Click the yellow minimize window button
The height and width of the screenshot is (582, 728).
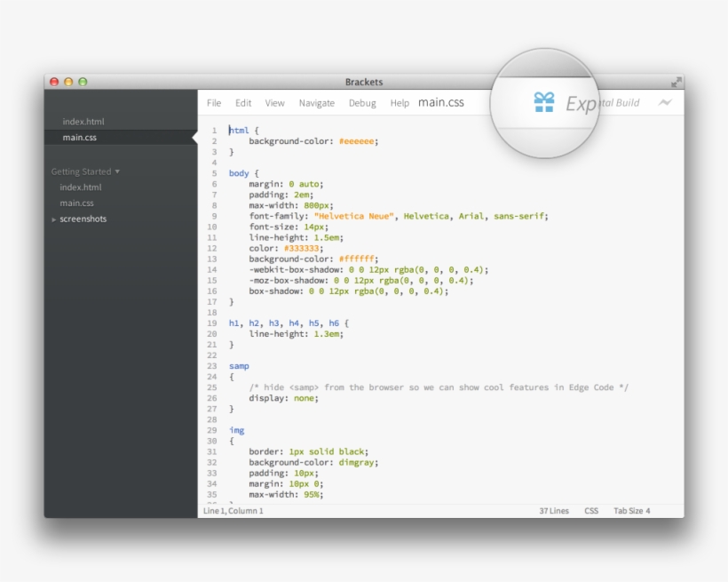click(x=68, y=82)
